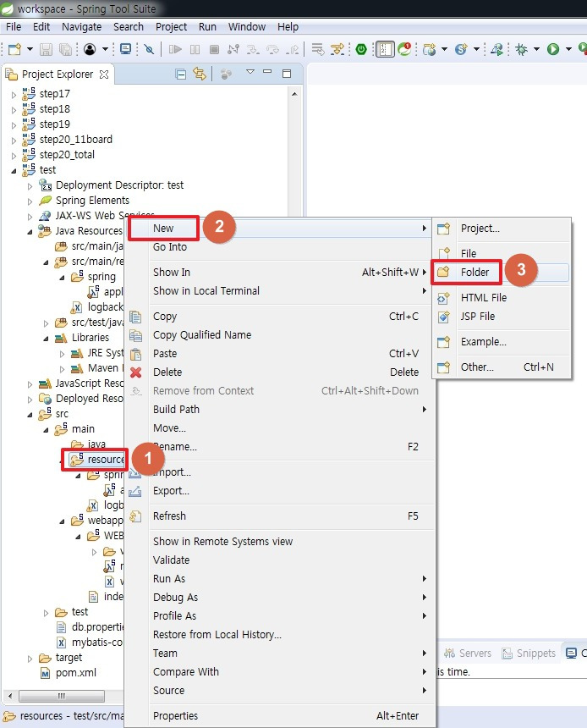Click the tree vertical scrollbar up arrow
The width and height of the screenshot is (587, 728).
pos(294,94)
